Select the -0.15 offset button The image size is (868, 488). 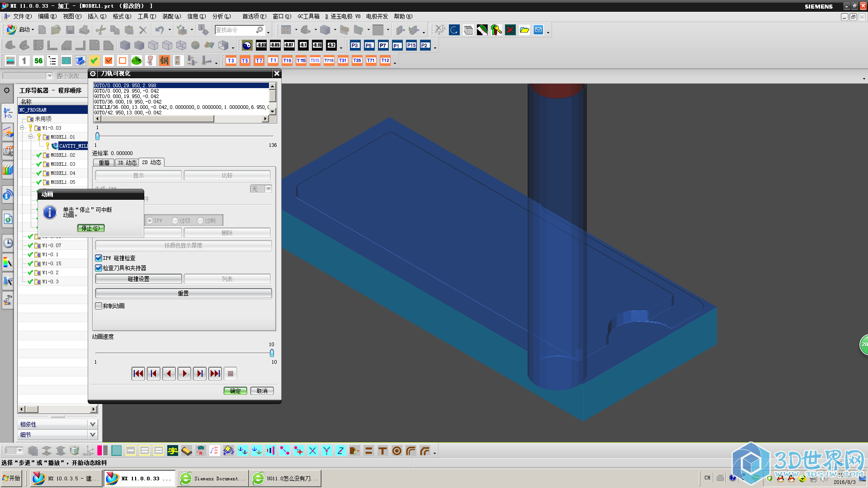(317, 45)
